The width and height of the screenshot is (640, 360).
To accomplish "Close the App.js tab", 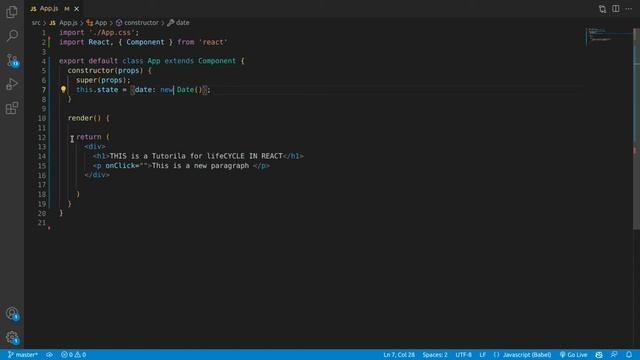I will coord(76,9).
